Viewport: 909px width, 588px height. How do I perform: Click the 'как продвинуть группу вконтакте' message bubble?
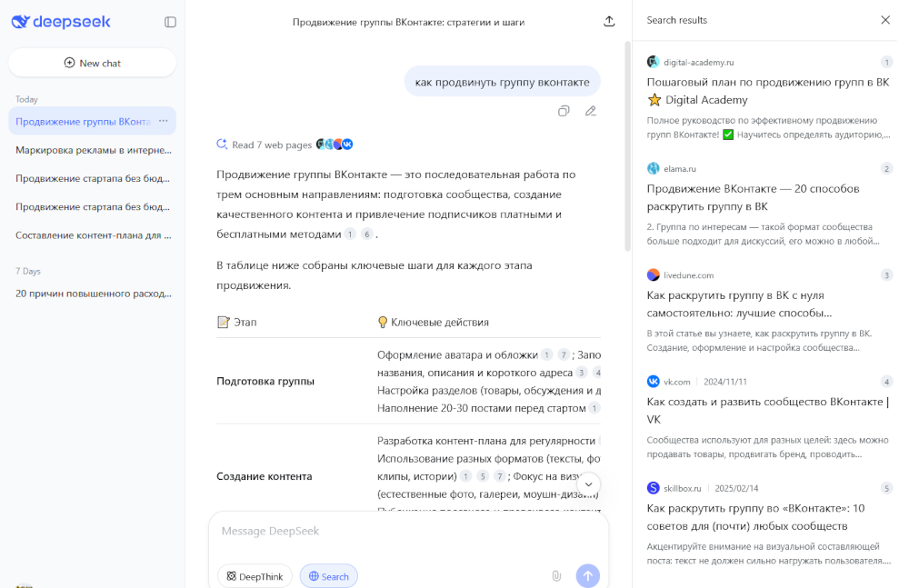502,82
